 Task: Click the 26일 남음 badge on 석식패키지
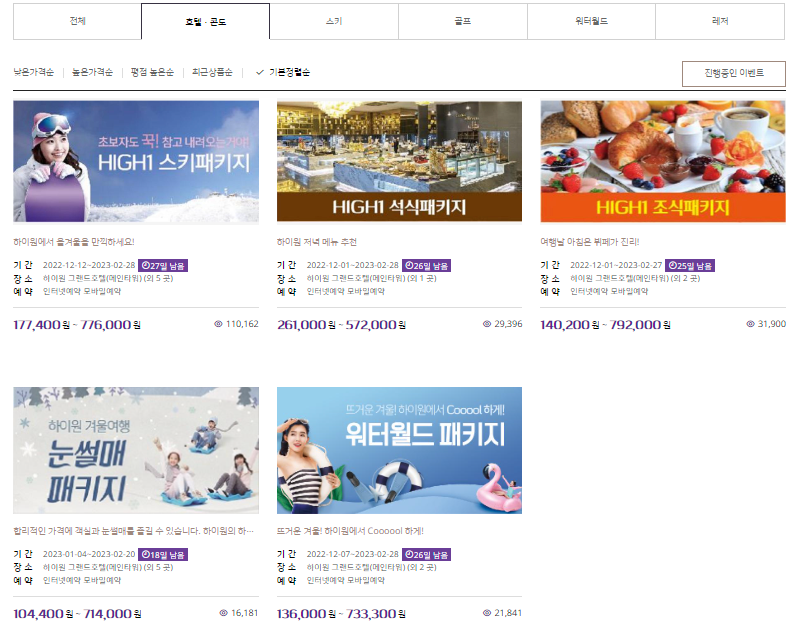426,266
